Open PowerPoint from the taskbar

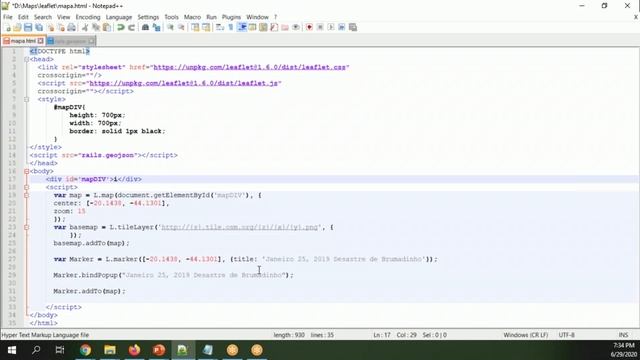point(159,350)
